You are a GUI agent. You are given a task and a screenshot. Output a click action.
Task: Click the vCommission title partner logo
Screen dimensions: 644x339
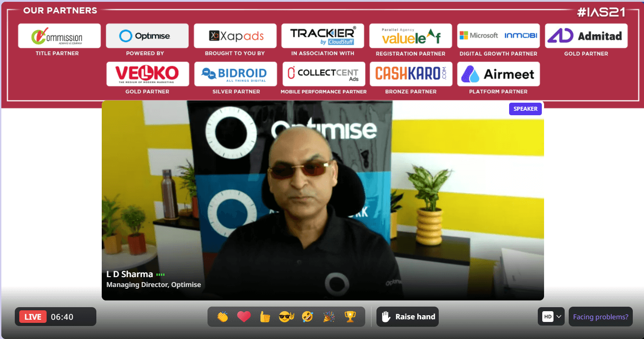click(x=59, y=36)
